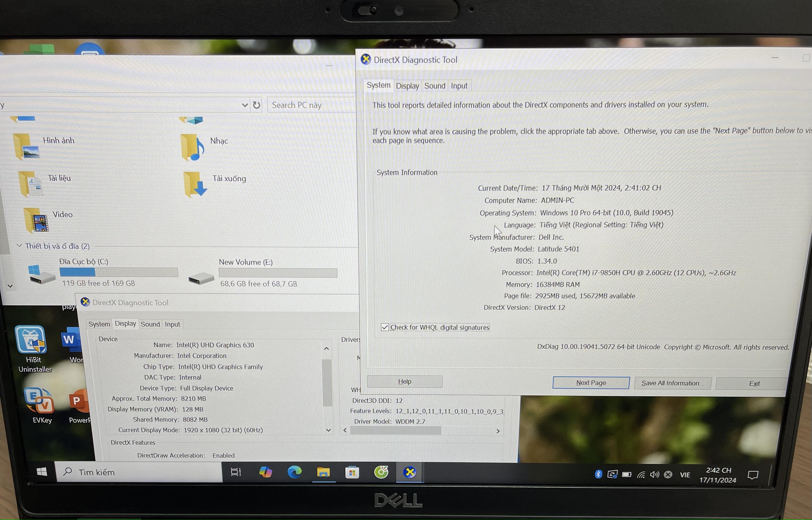Click the Help button

coord(404,382)
